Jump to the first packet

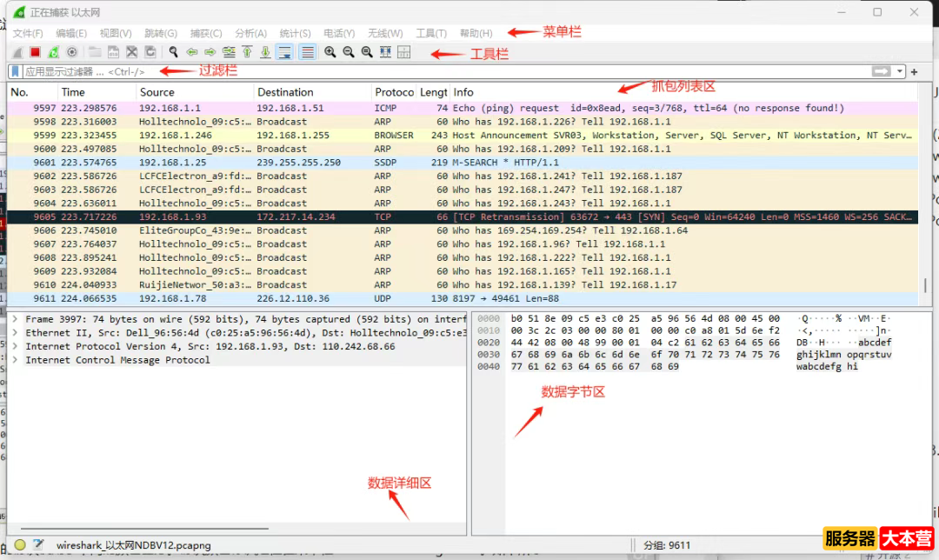coord(247,53)
